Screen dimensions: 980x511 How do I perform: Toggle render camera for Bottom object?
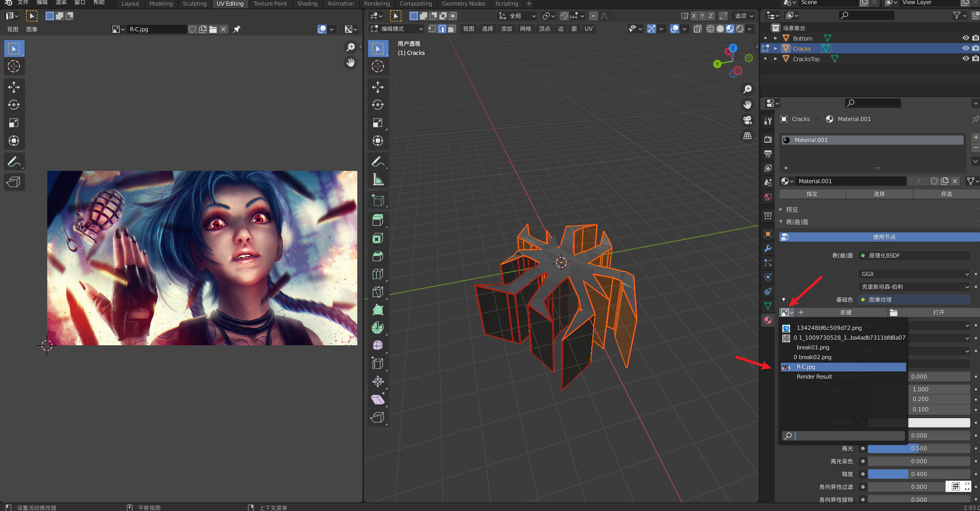[x=975, y=38]
